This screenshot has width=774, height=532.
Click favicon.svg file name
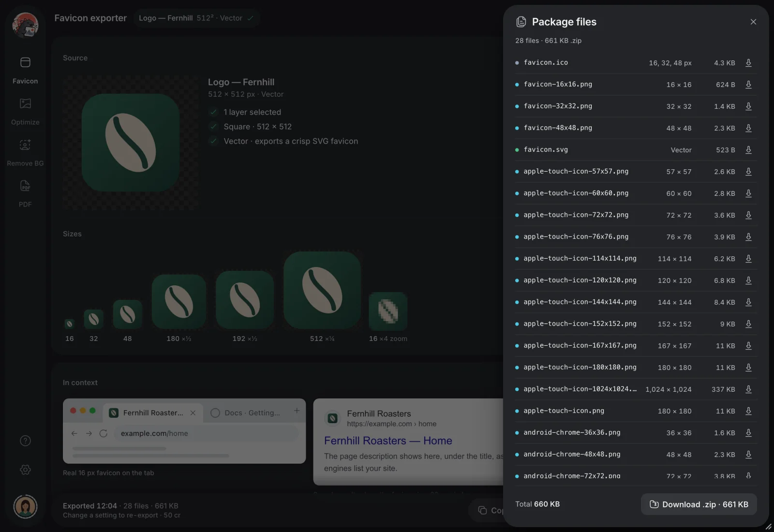(x=546, y=149)
